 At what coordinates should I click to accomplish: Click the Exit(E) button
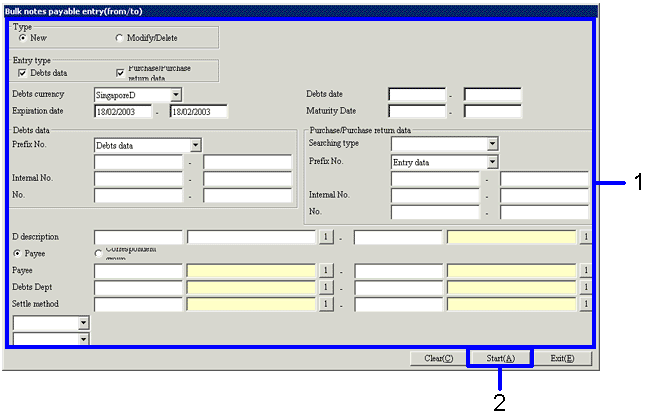coord(562,359)
